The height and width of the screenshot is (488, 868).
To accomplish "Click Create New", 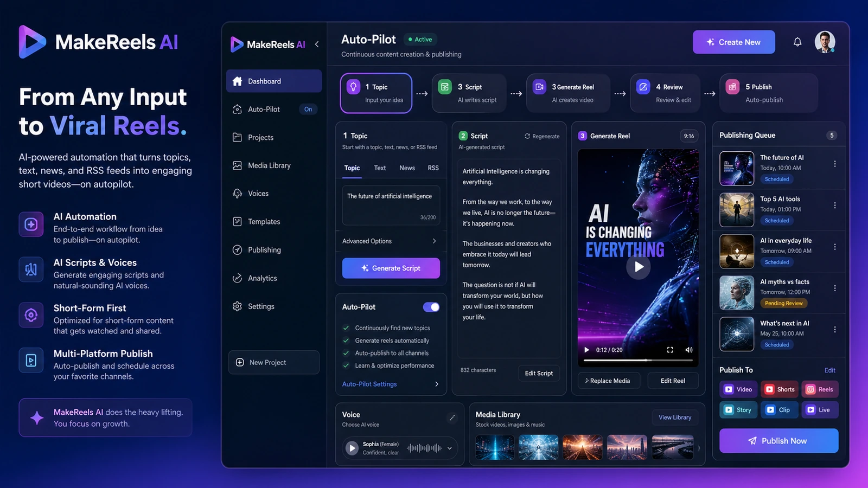I will click(733, 42).
